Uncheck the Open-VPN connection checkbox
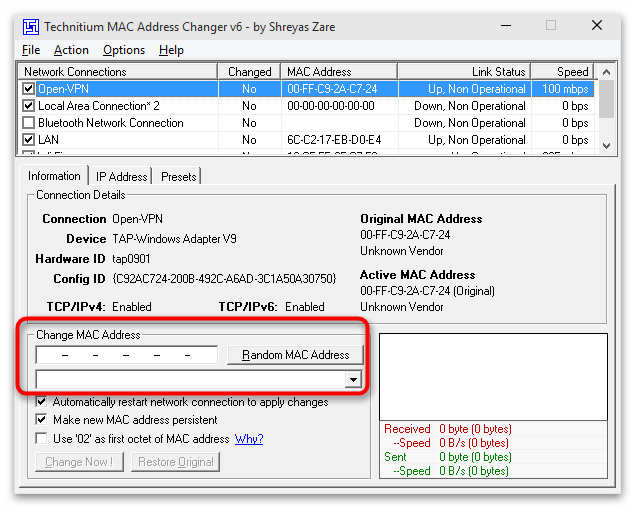635x508 pixels. pos(28,89)
